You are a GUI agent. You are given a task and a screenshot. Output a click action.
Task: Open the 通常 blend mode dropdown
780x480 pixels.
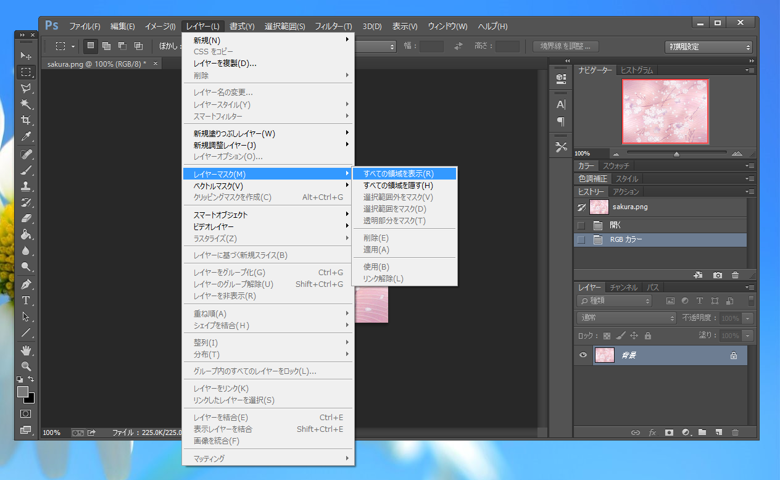point(627,318)
